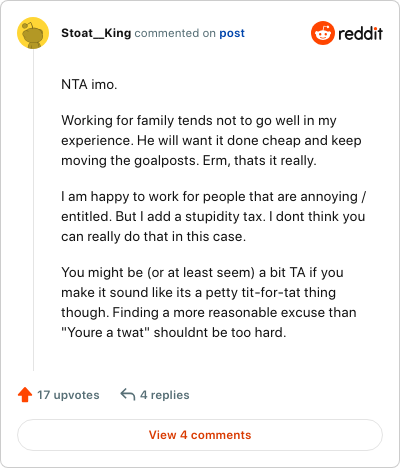Click the 'stupidity tax' paragraph

pos(213,216)
